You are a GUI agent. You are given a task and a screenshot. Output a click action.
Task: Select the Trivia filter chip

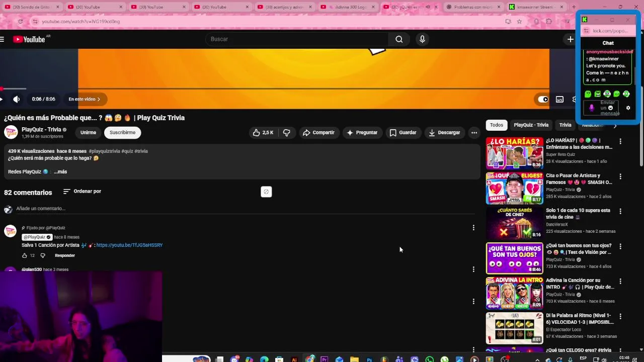[566, 125]
